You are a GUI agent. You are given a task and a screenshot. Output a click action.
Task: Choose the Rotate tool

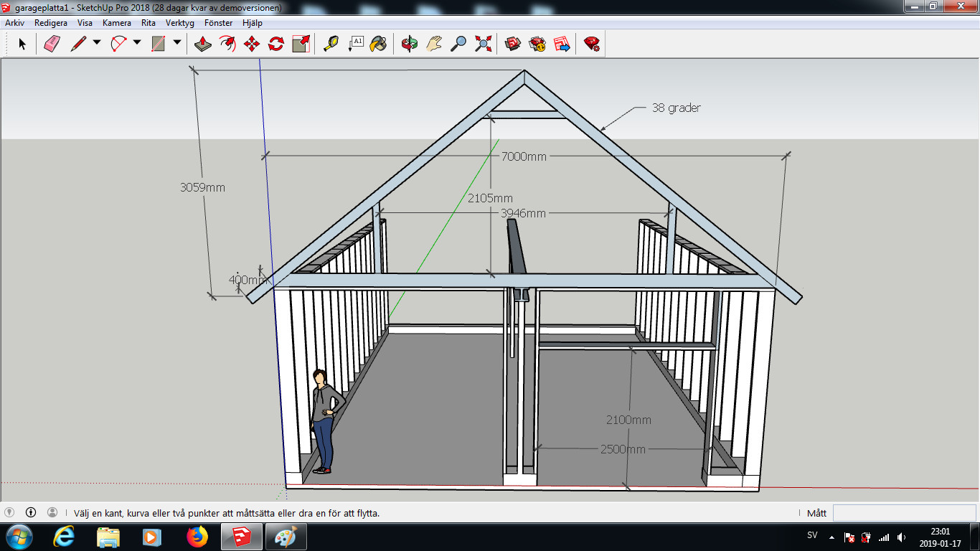276,44
